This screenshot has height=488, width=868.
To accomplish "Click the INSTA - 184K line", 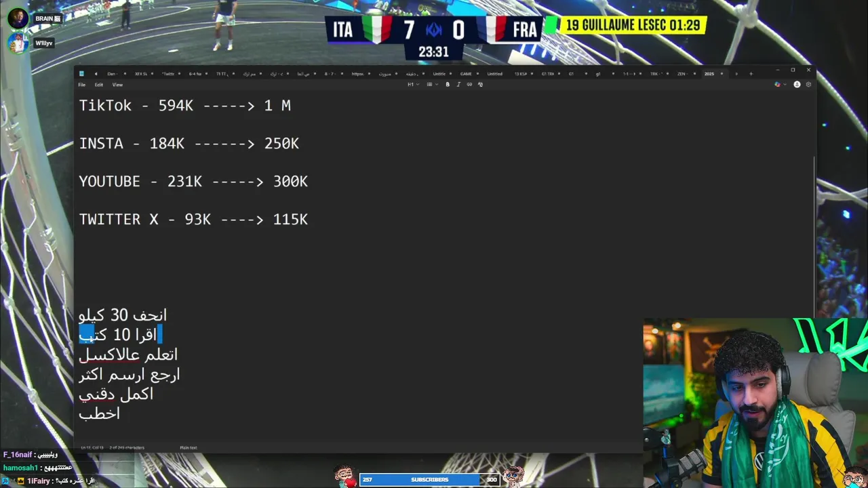I will [x=189, y=144].
